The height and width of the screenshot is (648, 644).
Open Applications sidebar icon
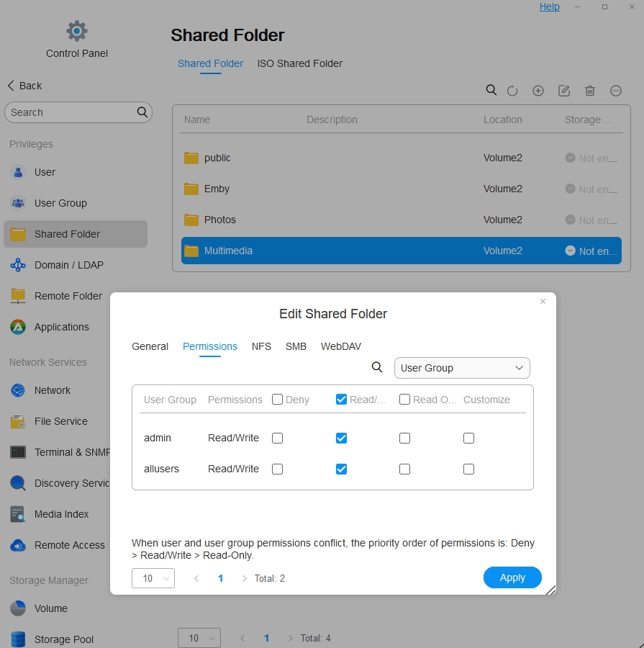pos(18,327)
